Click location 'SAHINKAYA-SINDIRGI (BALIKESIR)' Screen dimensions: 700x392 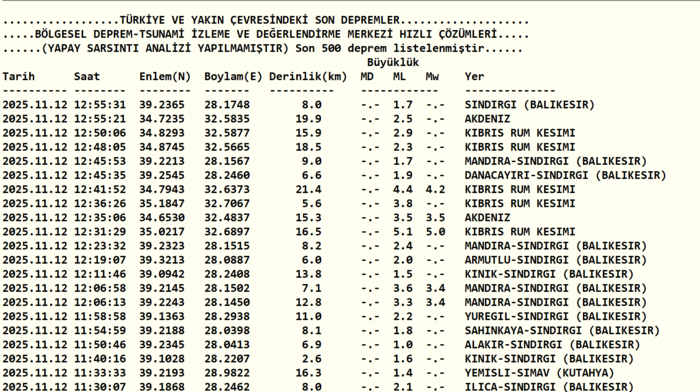click(562, 331)
